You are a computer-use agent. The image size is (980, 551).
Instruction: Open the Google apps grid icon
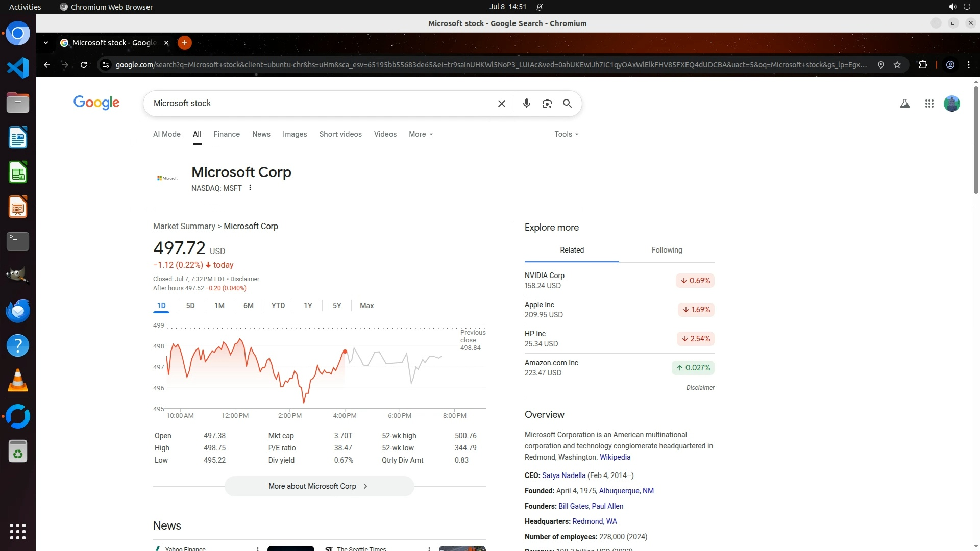tap(929, 104)
